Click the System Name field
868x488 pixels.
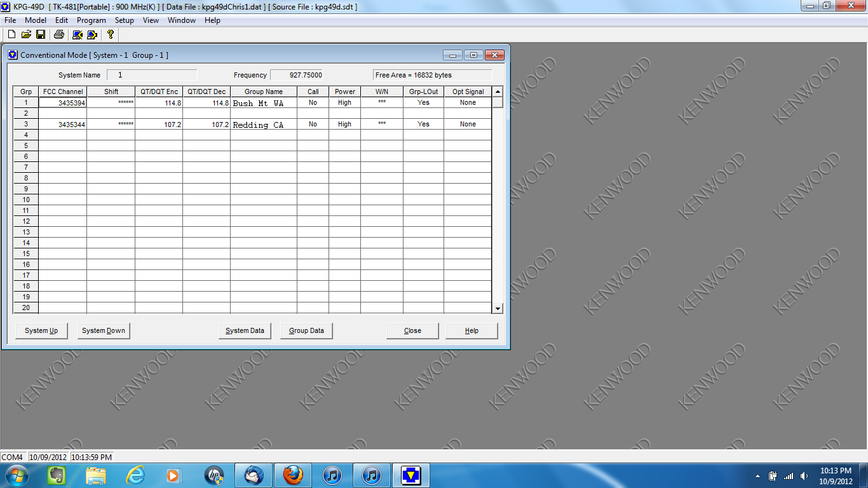(x=152, y=75)
